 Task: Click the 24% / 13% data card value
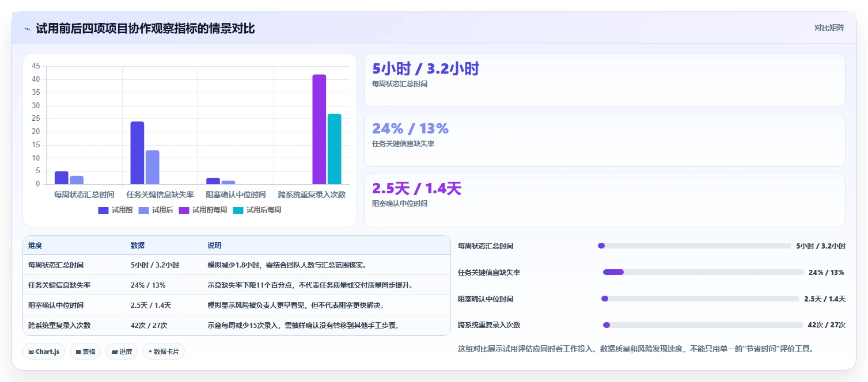point(410,129)
